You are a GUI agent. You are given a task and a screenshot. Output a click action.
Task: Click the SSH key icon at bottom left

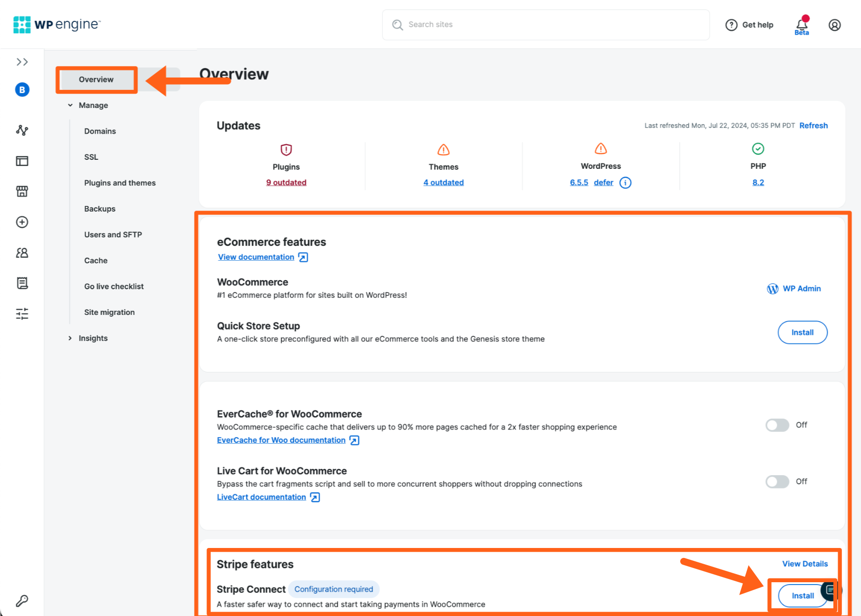coord(22,601)
